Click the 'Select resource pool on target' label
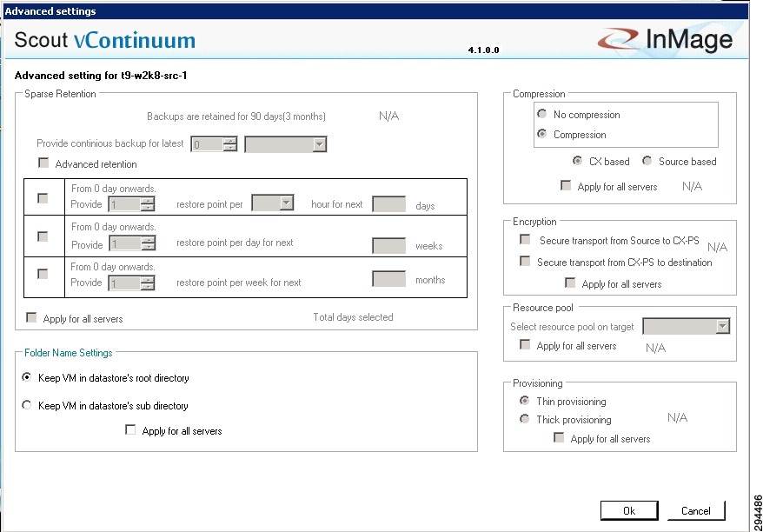 (572, 327)
